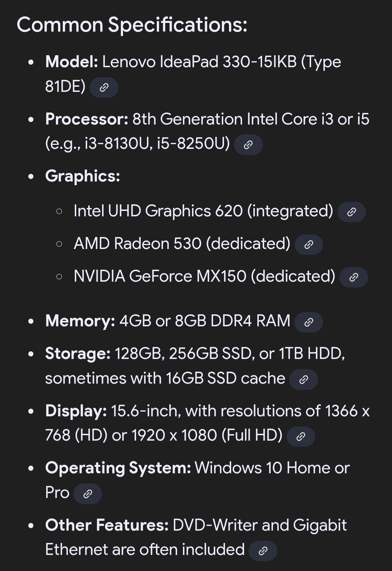This screenshot has height=571, width=392.
Task: Click the Other Features label
Action: pos(107,525)
